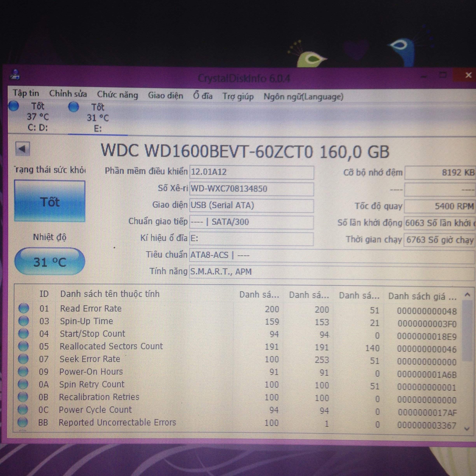Click the 31 °C temperature button

[50, 262]
